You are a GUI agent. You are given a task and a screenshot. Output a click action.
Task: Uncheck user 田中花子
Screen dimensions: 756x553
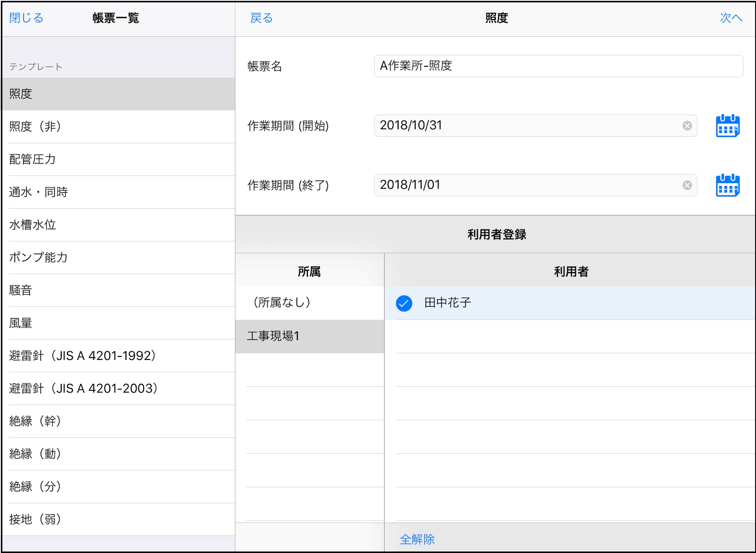[404, 303]
